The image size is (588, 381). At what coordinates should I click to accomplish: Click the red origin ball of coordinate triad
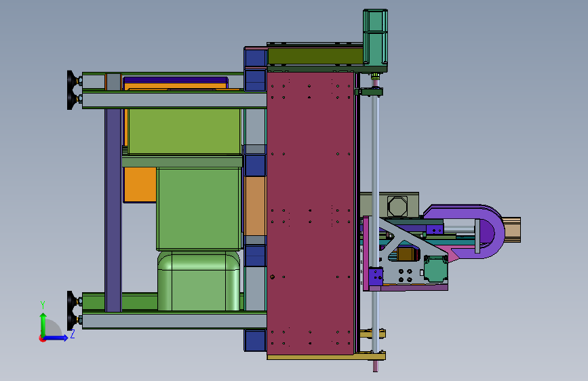tap(41, 338)
